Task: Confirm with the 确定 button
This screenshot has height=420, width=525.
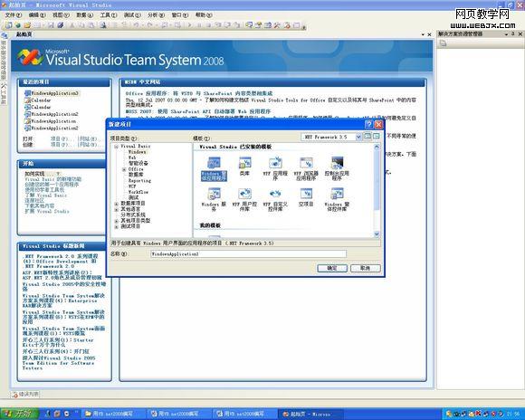Action: pos(332,268)
